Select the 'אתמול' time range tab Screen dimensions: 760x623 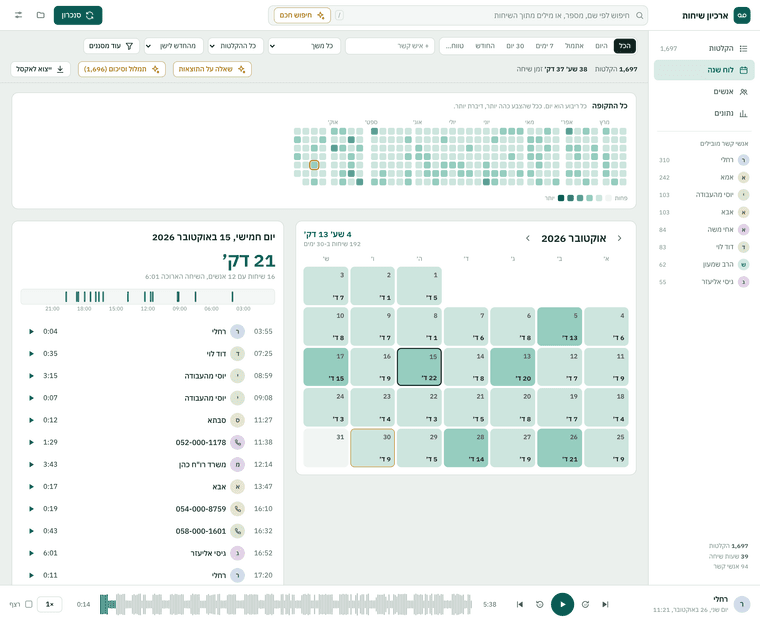tap(574, 46)
